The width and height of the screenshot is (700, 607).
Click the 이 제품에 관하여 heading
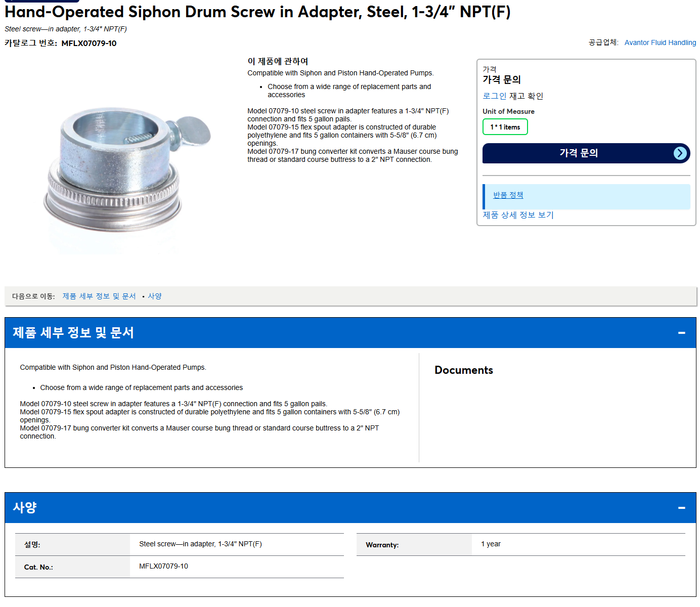point(278,61)
